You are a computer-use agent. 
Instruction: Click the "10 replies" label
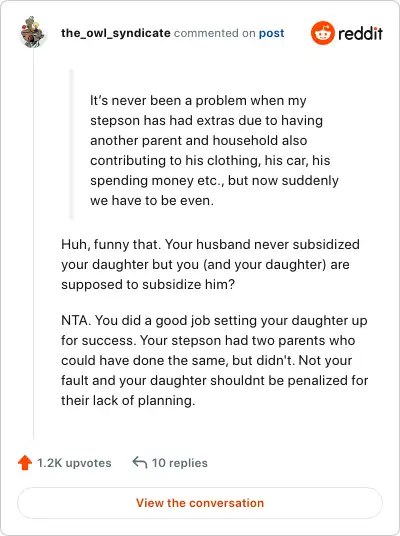click(179, 463)
